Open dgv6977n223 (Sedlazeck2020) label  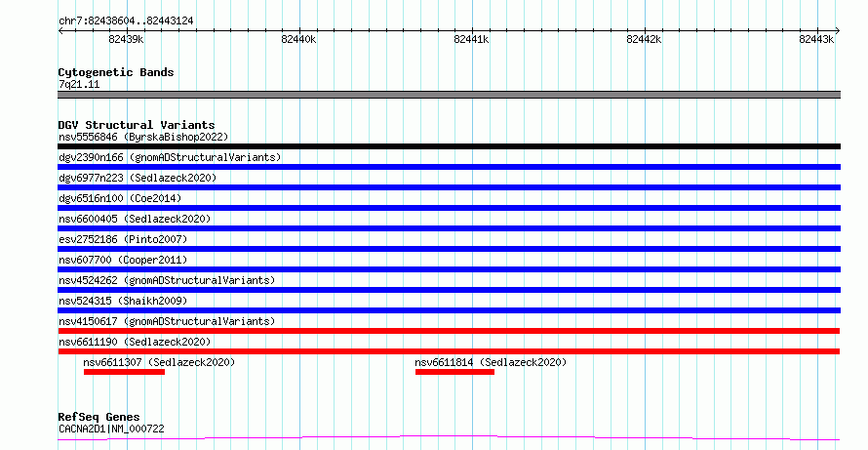[138, 178]
